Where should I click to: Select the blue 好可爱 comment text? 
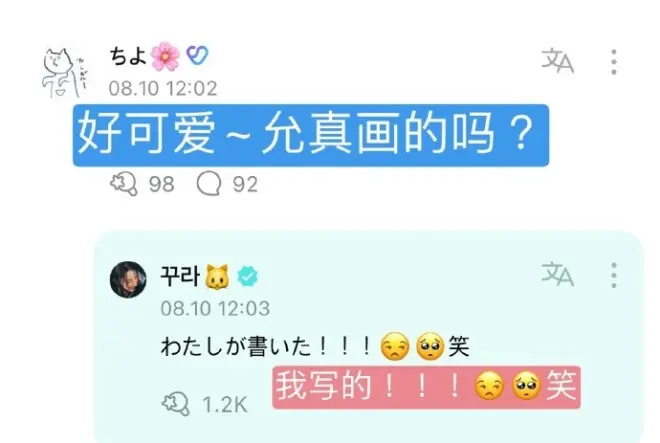click(x=311, y=135)
